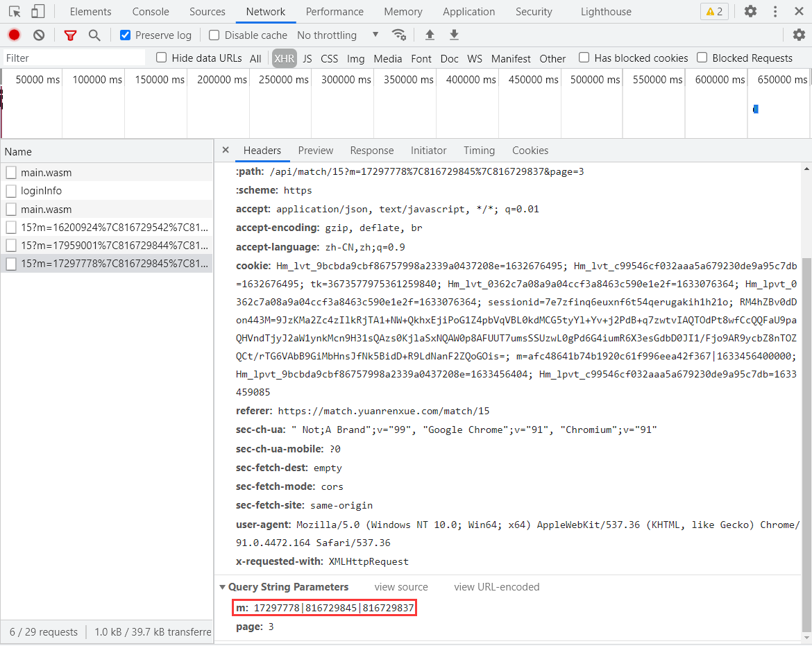
Task: Stop recording network log
Action: (14, 35)
